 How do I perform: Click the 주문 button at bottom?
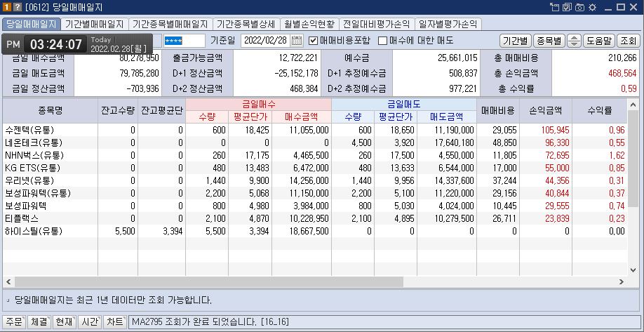14,321
